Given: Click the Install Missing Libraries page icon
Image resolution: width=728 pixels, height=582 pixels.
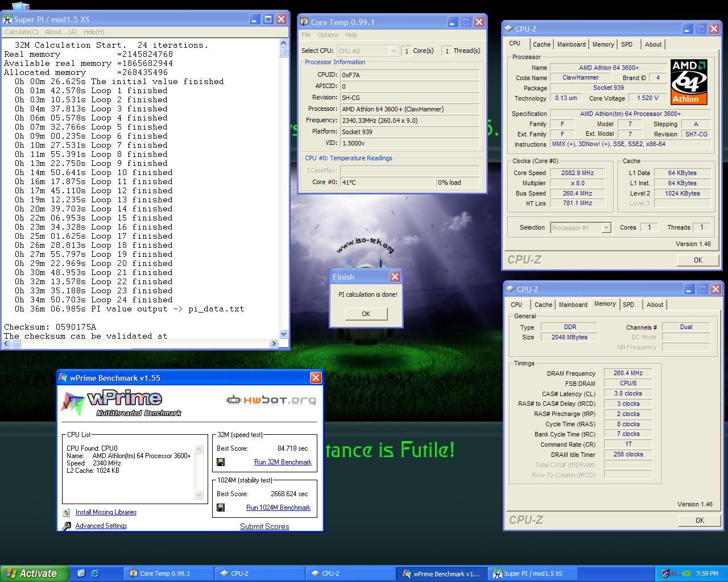Looking at the screenshot, I should [x=67, y=512].
